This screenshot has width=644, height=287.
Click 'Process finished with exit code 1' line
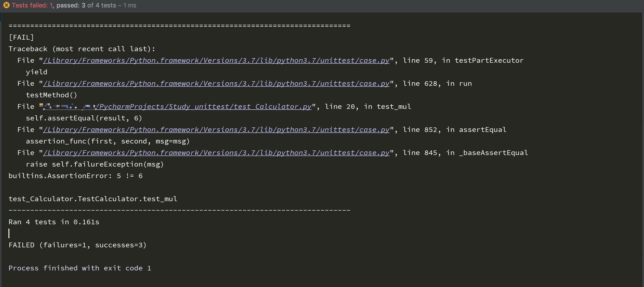(80, 268)
